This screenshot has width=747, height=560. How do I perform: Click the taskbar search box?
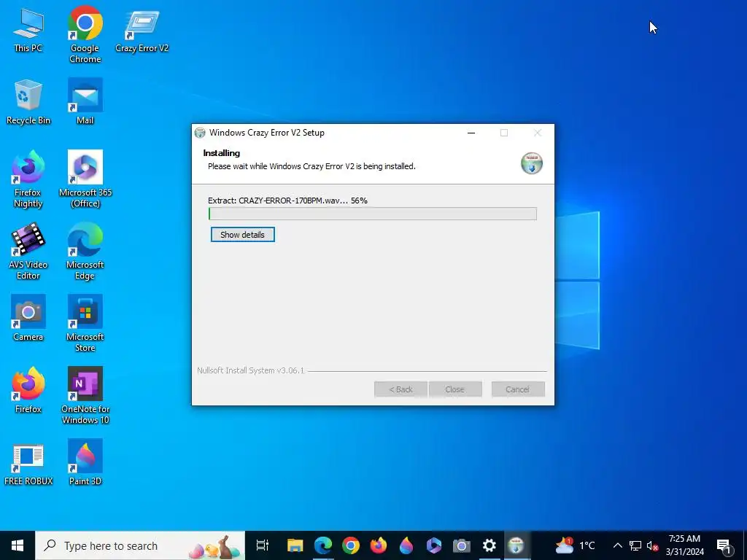[140, 545]
